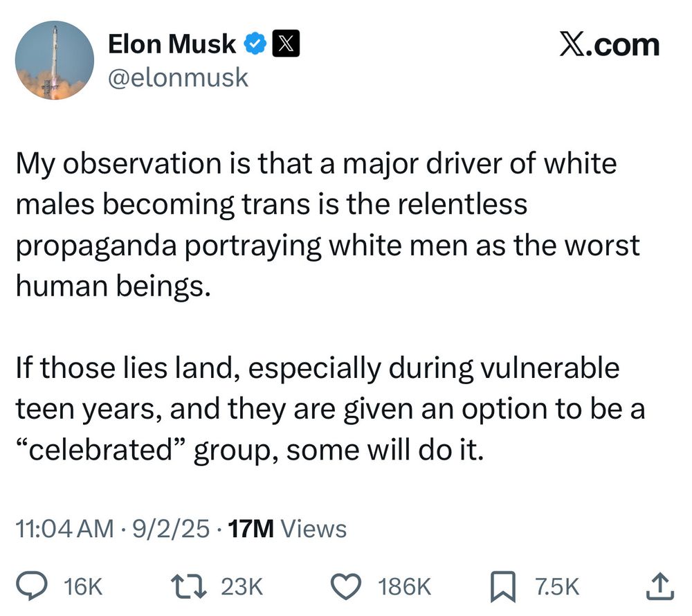Open the @elonmusk handle link
This screenshot has height=616, width=692.
pos(179,78)
